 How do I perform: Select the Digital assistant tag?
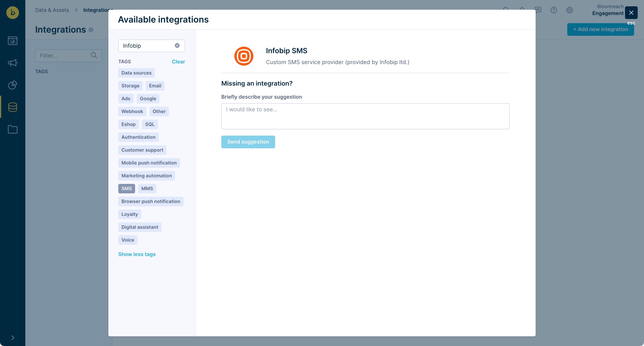pyautogui.click(x=140, y=227)
